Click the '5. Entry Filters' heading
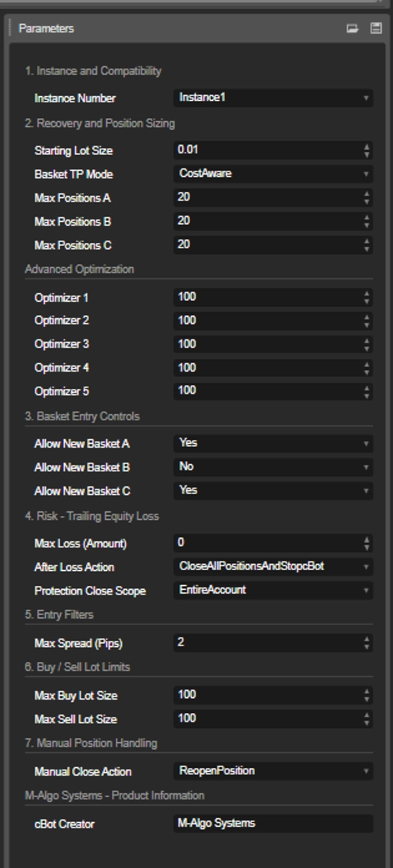This screenshot has height=868, width=393. 59,615
